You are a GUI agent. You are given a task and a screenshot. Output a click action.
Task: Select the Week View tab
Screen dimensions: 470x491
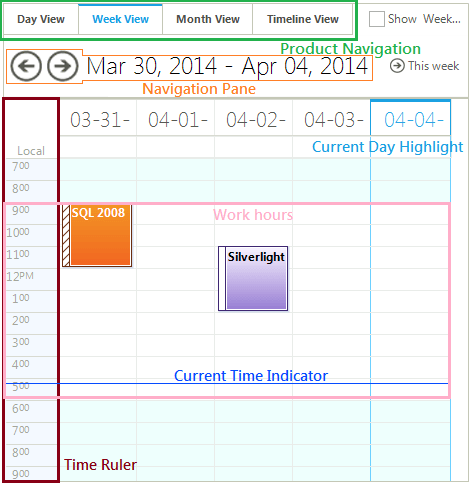pyautogui.click(x=120, y=19)
